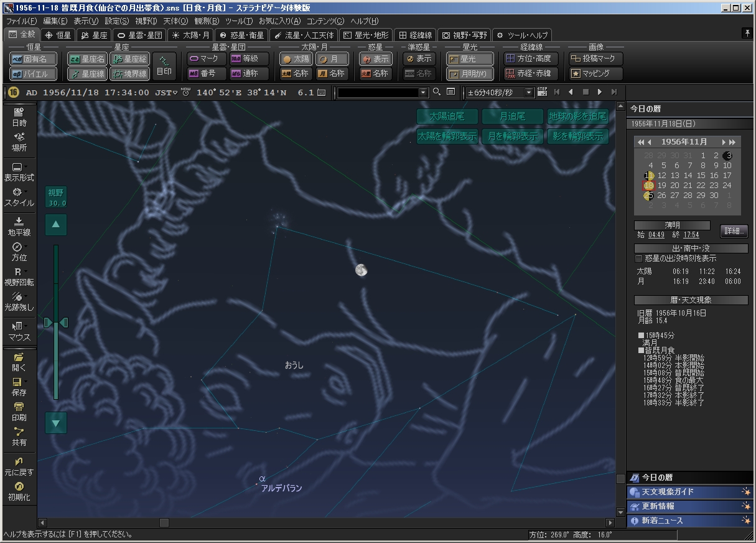756x543 pixels.
Task: Click the 詳細... button in calendar panel
Action: [x=734, y=231]
